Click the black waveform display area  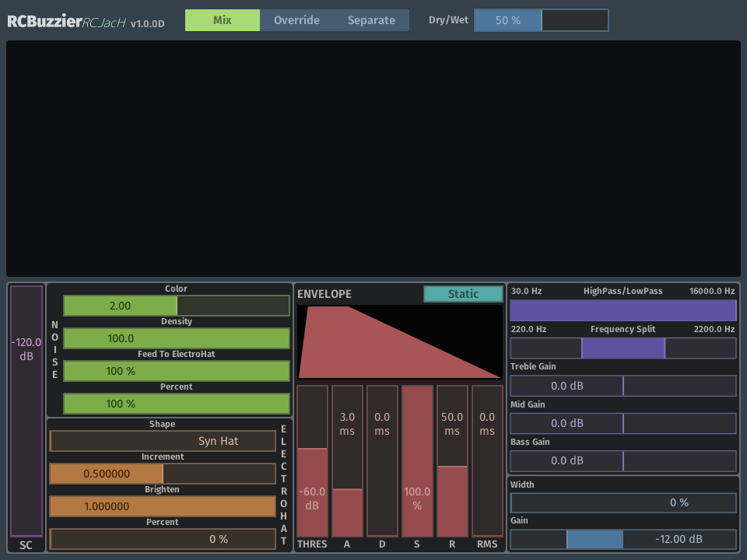pos(373,159)
